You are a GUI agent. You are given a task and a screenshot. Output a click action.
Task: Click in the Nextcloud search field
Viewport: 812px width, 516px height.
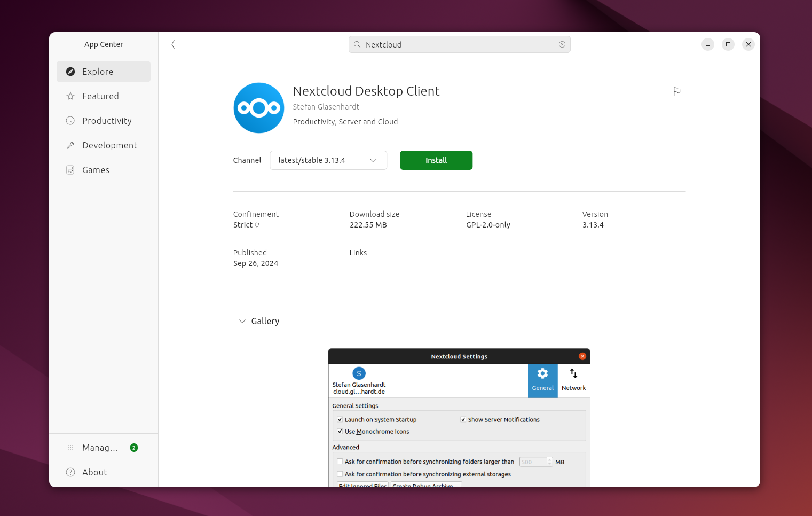(x=459, y=44)
